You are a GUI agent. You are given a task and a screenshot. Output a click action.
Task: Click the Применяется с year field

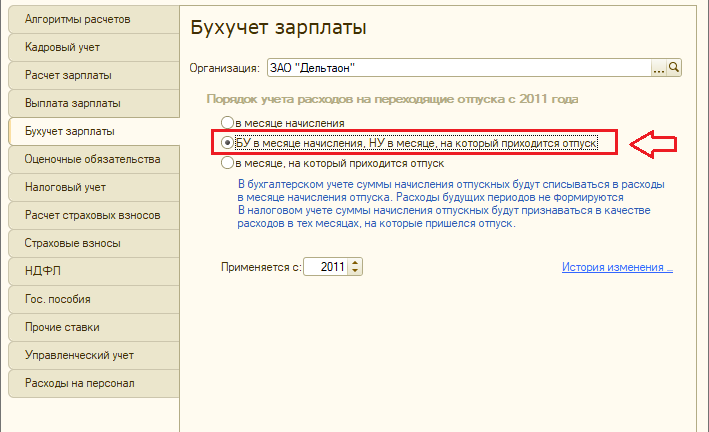pos(326,267)
